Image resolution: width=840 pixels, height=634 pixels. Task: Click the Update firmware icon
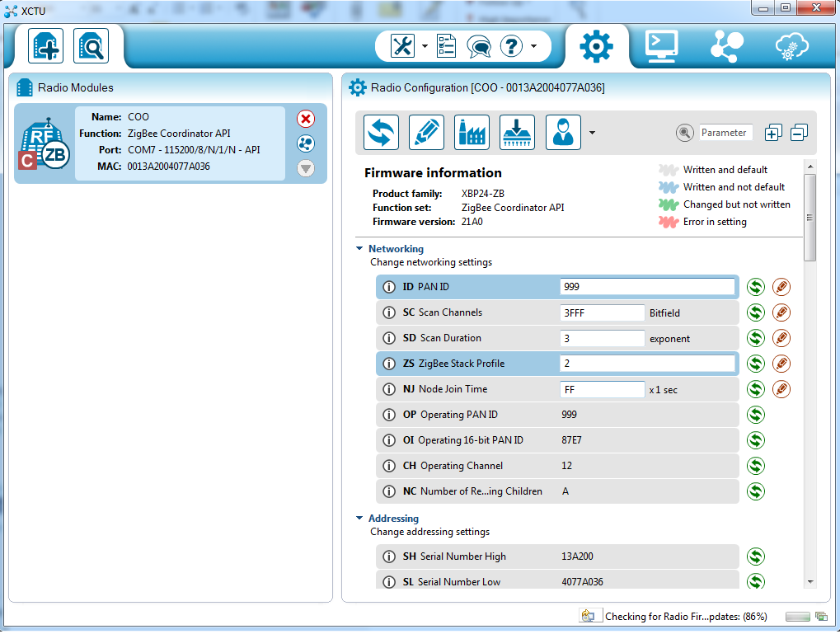tap(517, 132)
